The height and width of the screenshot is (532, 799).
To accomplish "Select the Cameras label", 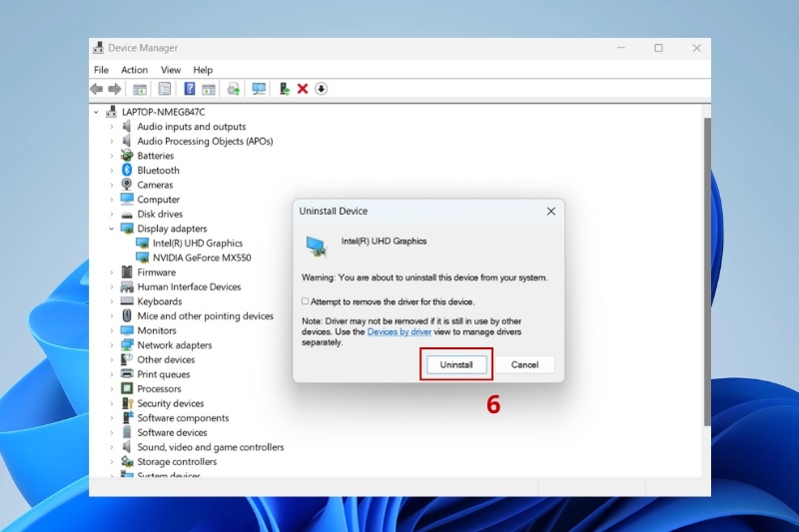I will pyautogui.click(x=155, y=185).
